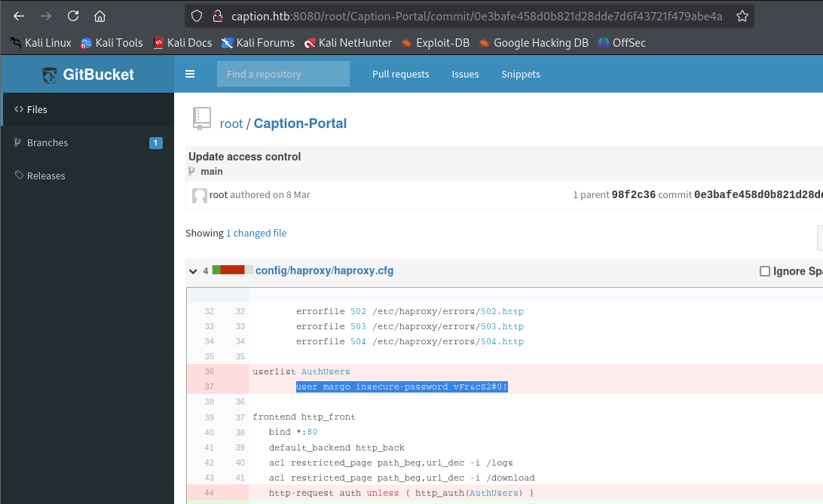823x504 pixels.
Task: Open the Pull requests page
Action: (x=400, y=74)
